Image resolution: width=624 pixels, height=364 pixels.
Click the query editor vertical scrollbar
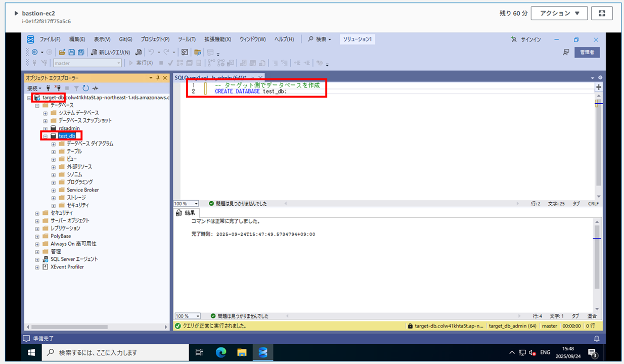(x=599, y=146)
